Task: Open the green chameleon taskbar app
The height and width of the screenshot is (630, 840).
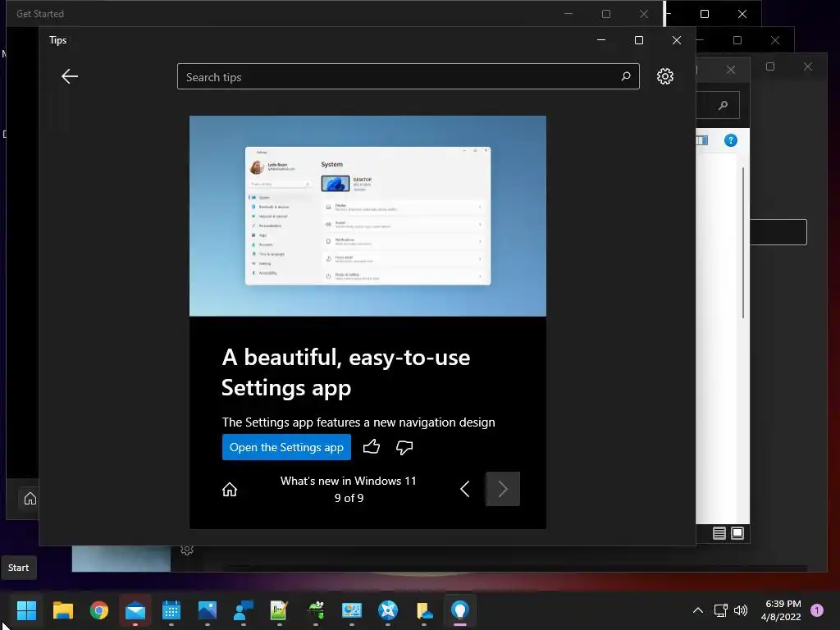Action: tap(316, 610)
